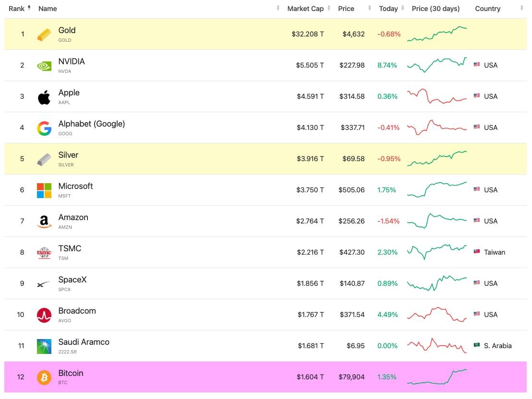Sort by Market Cap column arrows
532x399 pixels.
(x=329, y=8)
